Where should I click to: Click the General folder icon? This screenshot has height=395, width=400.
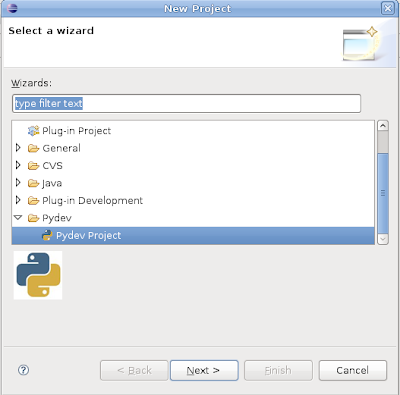pyautogui.click(x=33, y=148)
